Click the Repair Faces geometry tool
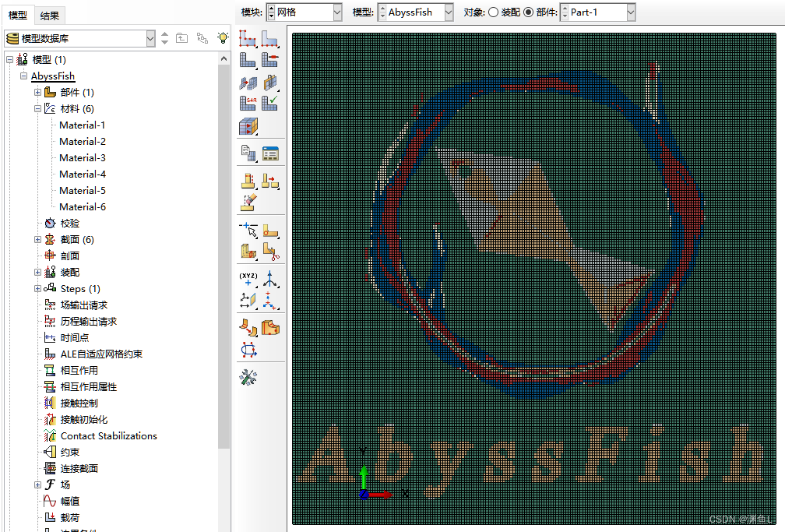The height and width of the screenshot is (532, 785). tap(248, 328)
